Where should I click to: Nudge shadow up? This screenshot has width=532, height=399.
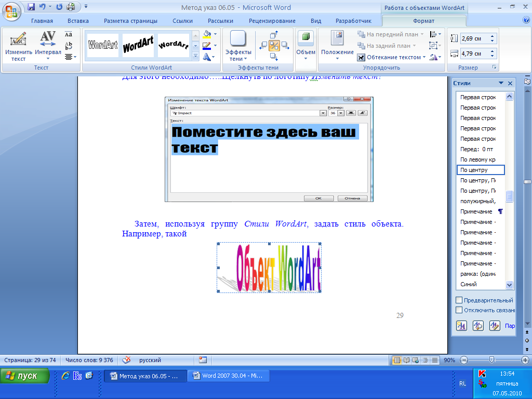(274, 35)
